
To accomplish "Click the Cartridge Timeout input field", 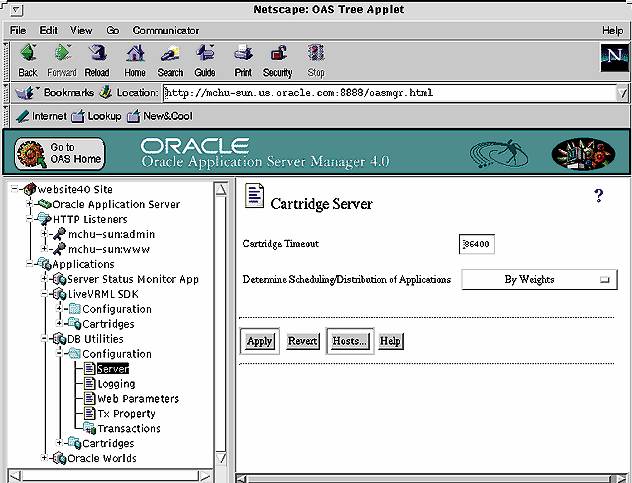I will (x=478, y=243).
